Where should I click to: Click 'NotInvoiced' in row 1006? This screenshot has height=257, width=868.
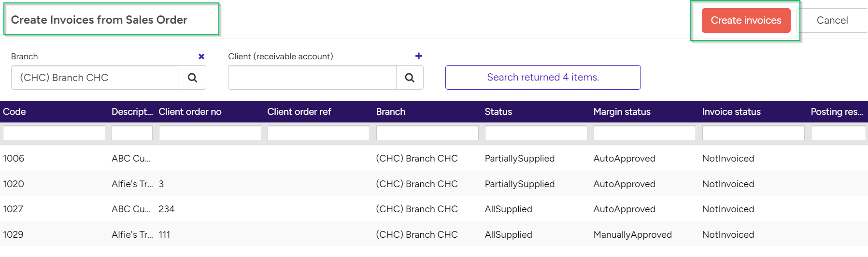click(x=728, y=158)
